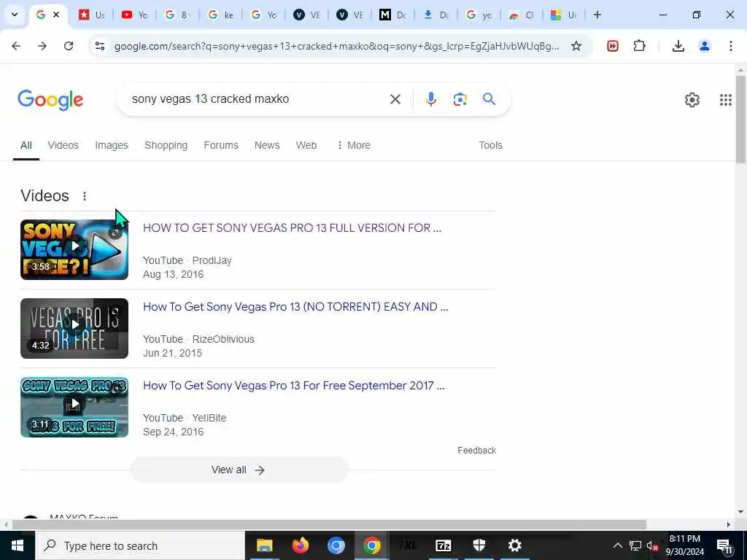
Task: Send Feedback on video results
Action: pyautogui.click(x=476, y=450)
